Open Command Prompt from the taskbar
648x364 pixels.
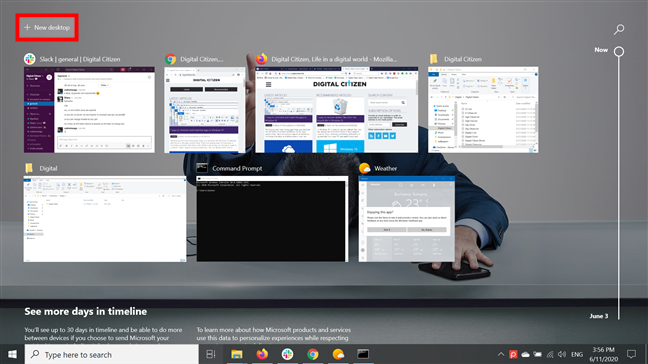pos(363,354)
